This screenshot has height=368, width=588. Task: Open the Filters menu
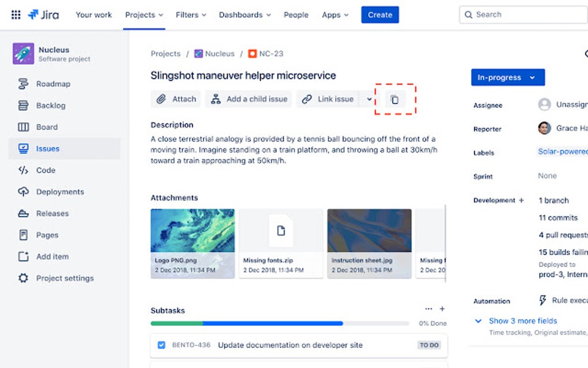pos(190,15)
